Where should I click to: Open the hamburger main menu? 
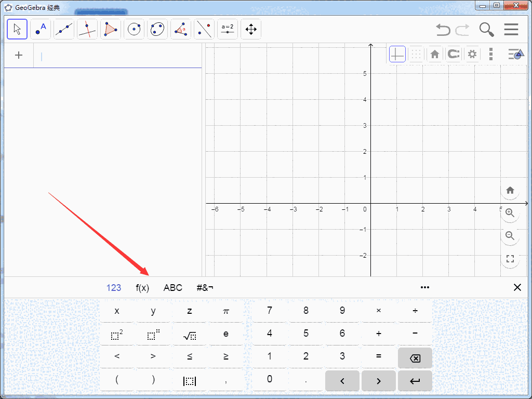pos(511,30)
